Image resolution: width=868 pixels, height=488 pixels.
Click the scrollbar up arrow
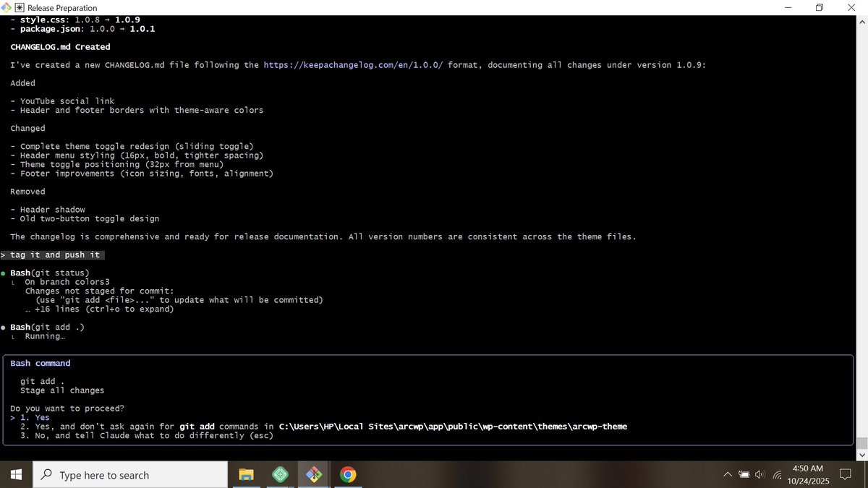pos(861,22)
